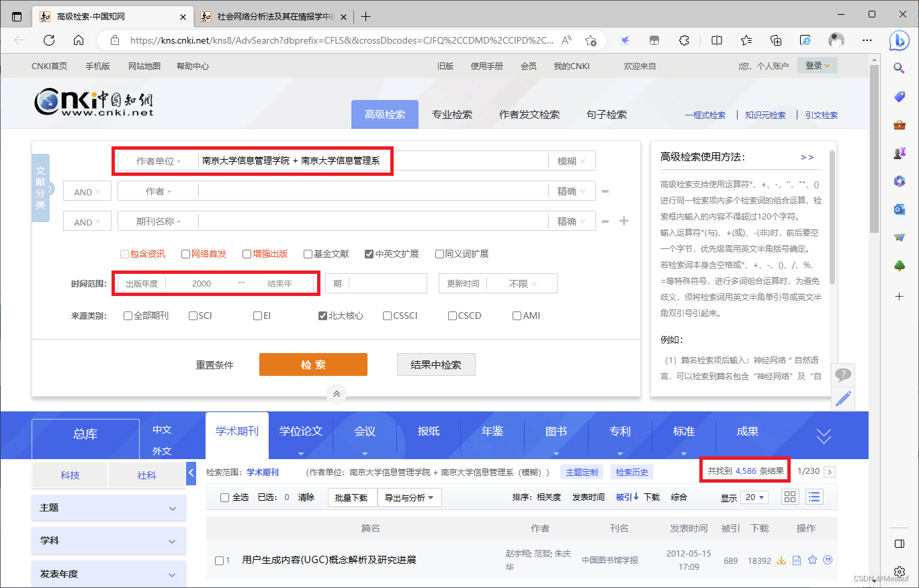Screen dimensions: 919x588
Task: Click the 重置条件 link
Action: coord(215,365)
